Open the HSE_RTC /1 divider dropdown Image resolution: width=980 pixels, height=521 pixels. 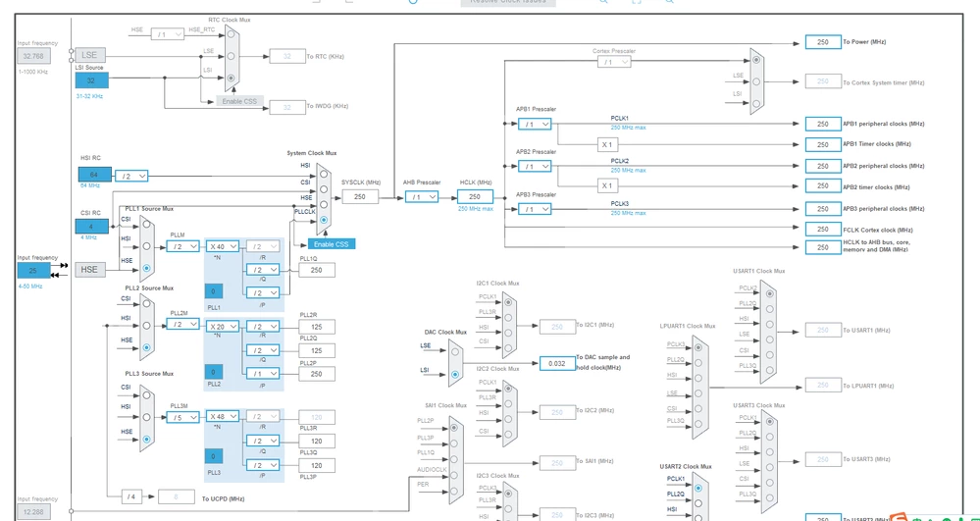tap(168, 33)
